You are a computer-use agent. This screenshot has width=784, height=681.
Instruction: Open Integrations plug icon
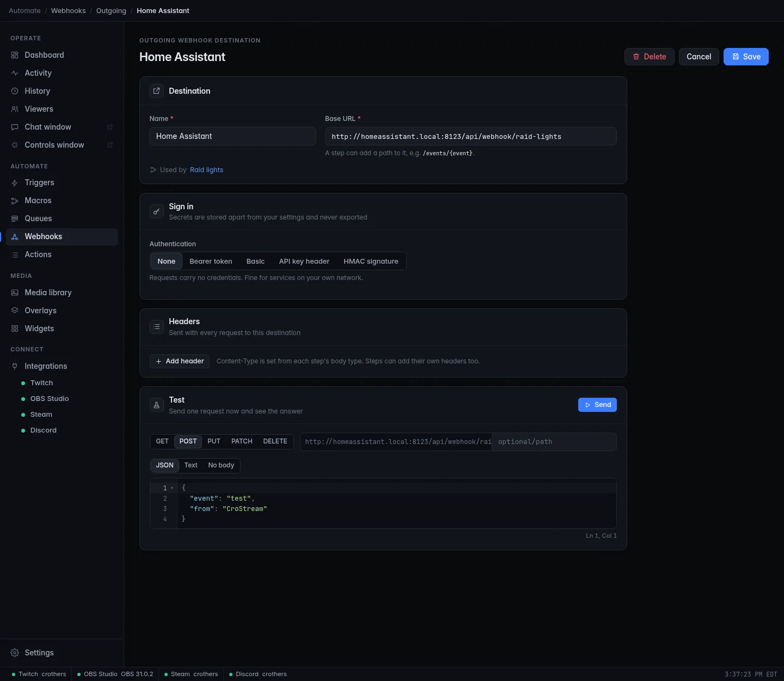(x=15, y=366)
